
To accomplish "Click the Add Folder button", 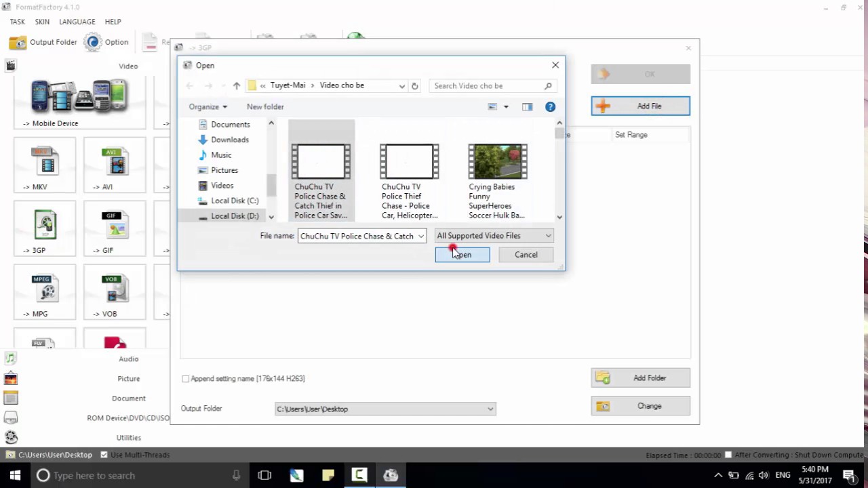I will pyautogui.click(x=640, y=378).
